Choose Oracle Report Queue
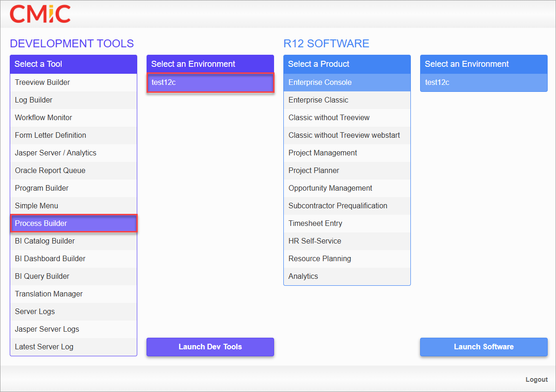This screenshot has height=392, width=556. click(73, 171)
